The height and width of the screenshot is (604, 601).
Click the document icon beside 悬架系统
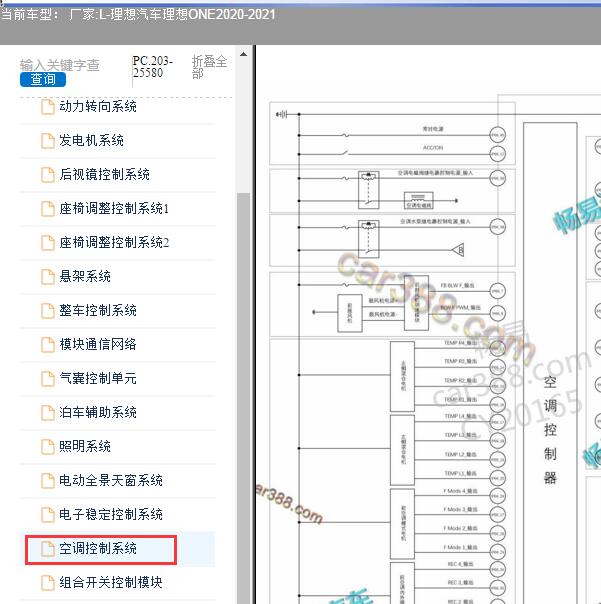48,276
